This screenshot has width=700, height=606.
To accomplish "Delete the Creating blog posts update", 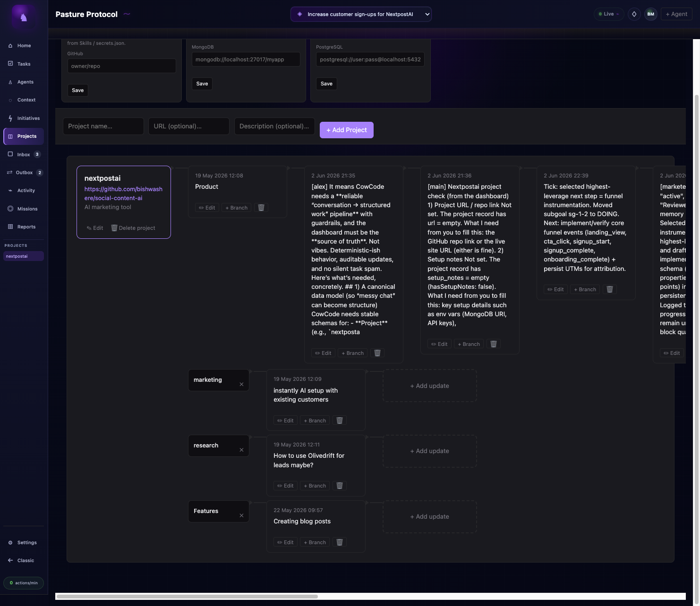I will pos(340,542).
